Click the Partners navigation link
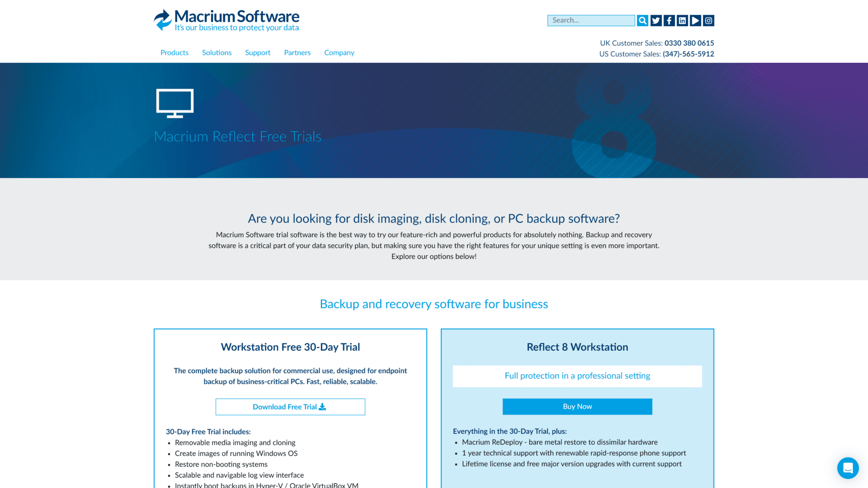The width and height of the screenshot is (868, 488). coord(297,52)
